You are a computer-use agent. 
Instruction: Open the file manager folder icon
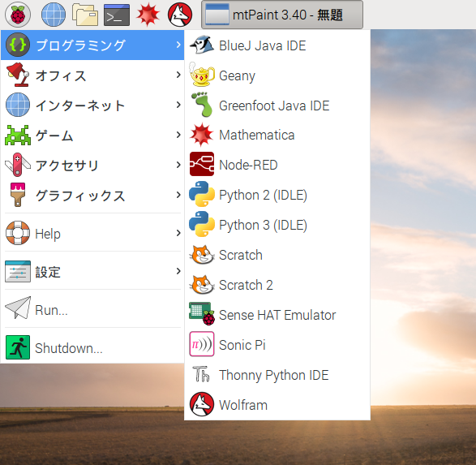coord(85,15)
